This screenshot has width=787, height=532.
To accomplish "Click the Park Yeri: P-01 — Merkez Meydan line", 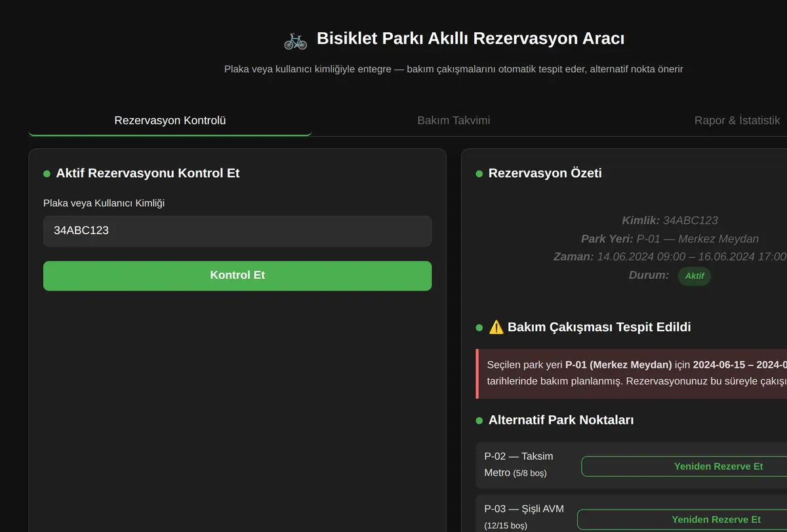I will pos(670,239).
